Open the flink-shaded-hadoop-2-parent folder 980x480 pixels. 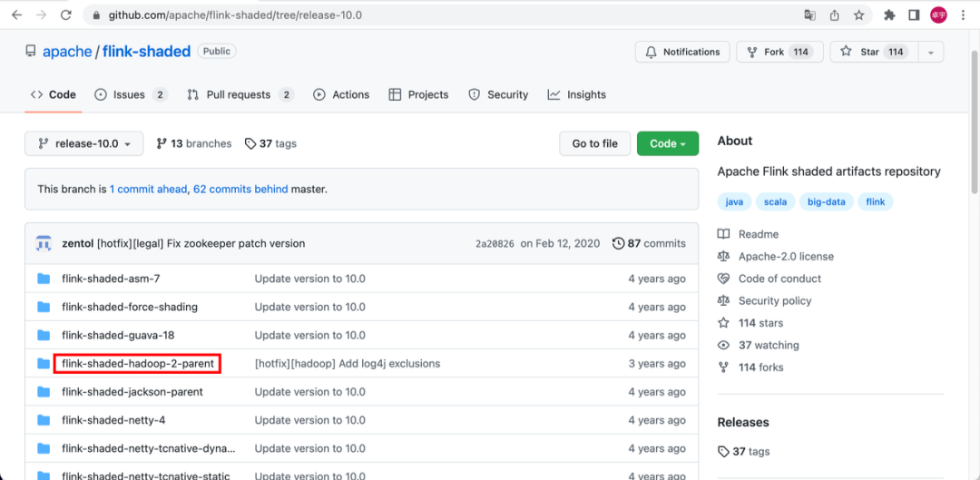[138, 364]
